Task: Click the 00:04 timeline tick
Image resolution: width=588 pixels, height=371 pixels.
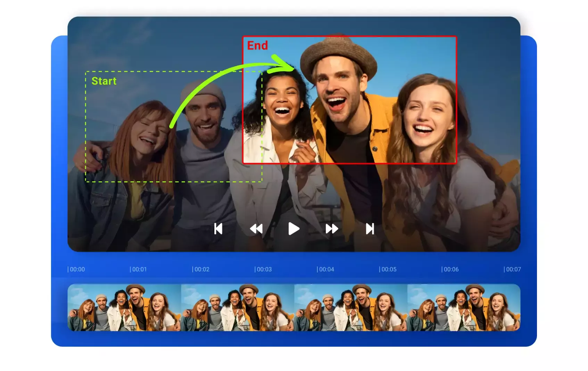Action: (325, 269)
